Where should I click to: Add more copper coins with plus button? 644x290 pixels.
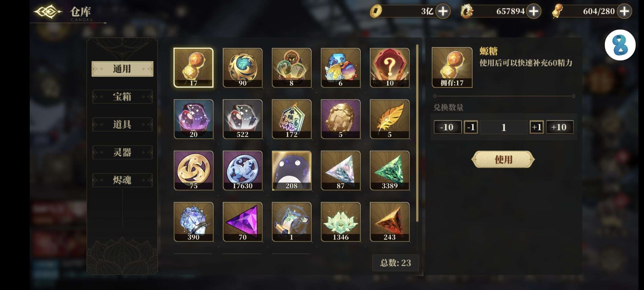pyautogui.click(x=443, y=11)
